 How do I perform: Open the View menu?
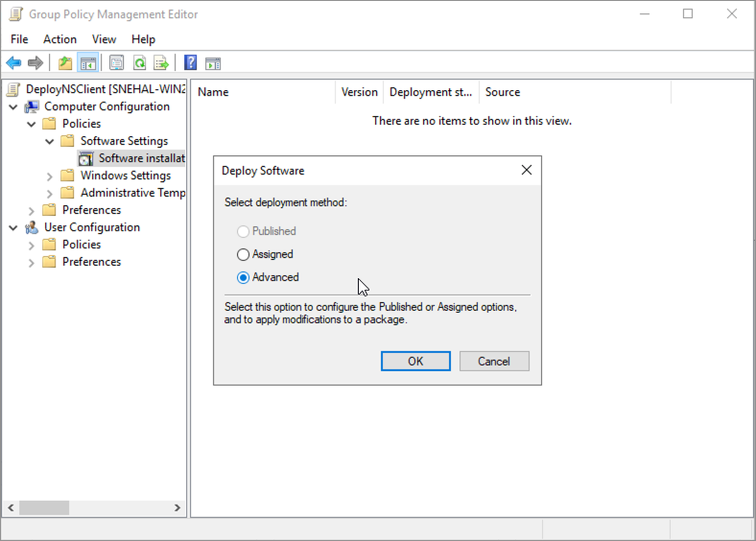pyautogui.click(x=104, y=39)
